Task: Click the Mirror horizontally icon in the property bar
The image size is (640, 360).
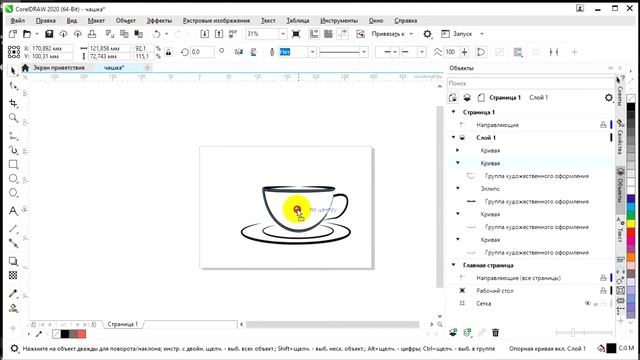Action: click(239, 52)
